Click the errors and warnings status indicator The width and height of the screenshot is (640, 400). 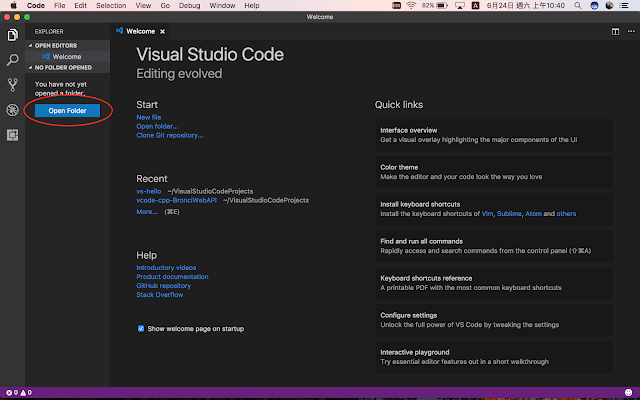click(x=18, y=393)
